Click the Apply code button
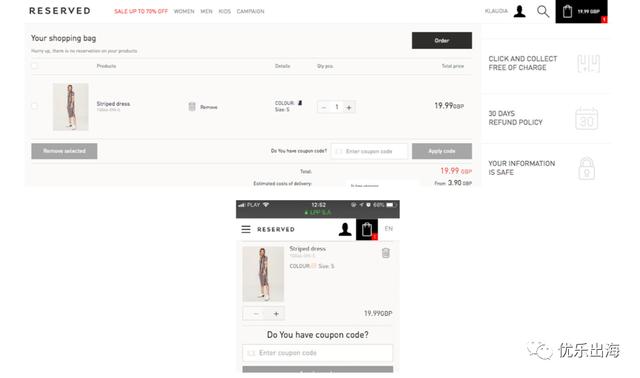This screenshot has height=378, width=640. coord(442,151)
